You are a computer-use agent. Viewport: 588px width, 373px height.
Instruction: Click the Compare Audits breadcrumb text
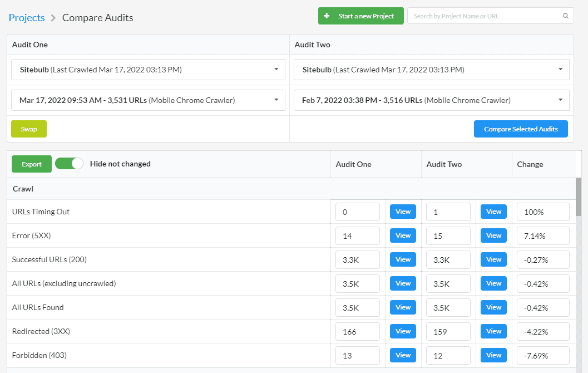coord(97,18)
